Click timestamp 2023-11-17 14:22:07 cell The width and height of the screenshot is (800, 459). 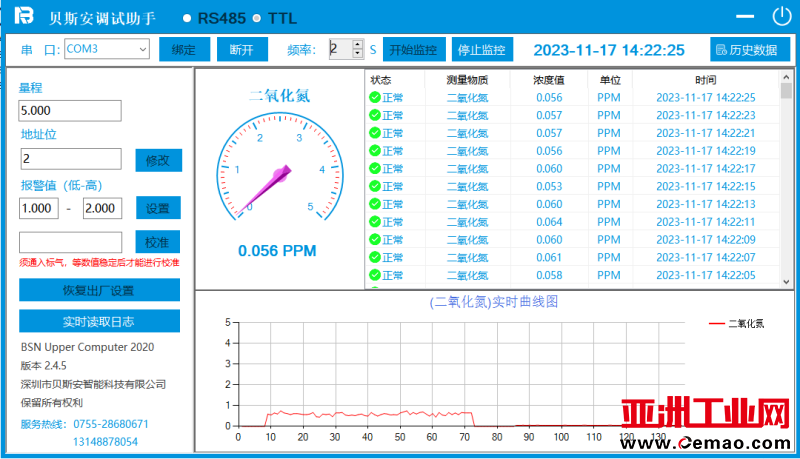706,258
